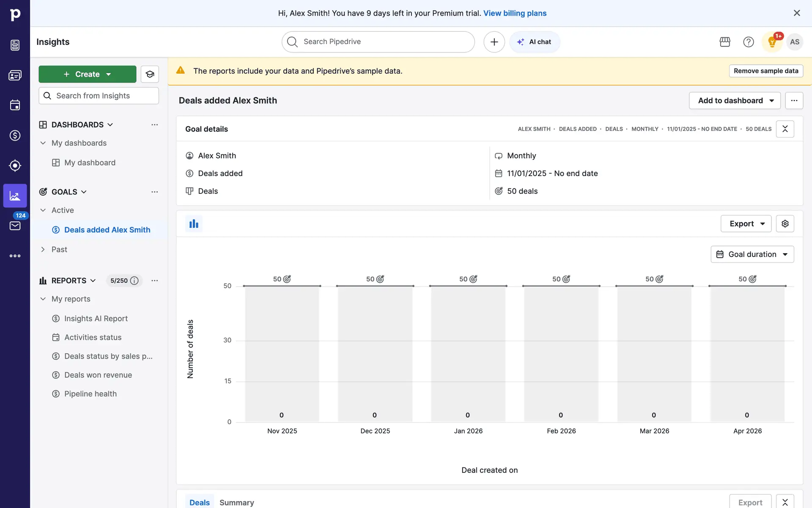This screenshot has height=508, width=812.
Task: Open the Campaigns target icon in sidebar
Action: 15,166
